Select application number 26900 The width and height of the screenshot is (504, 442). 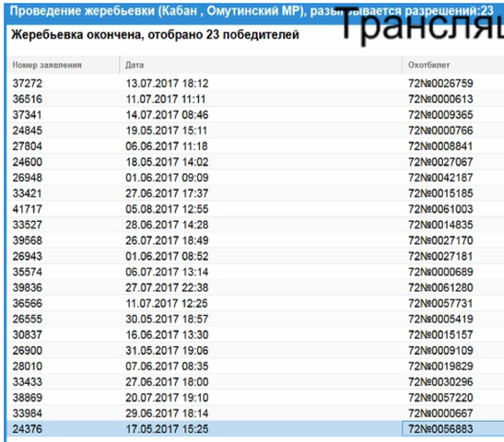28,351
